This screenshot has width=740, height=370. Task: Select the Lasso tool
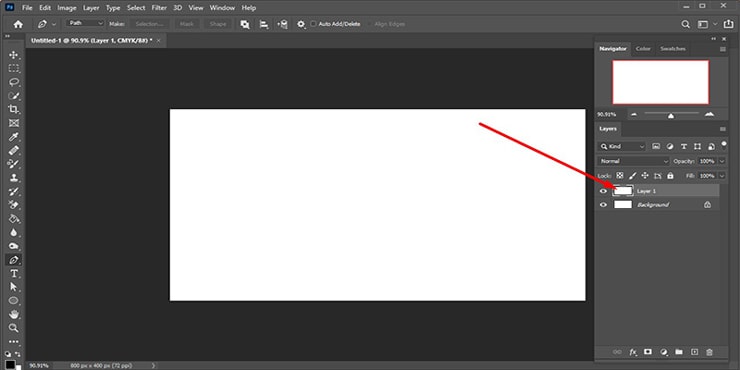click(14, 82)
